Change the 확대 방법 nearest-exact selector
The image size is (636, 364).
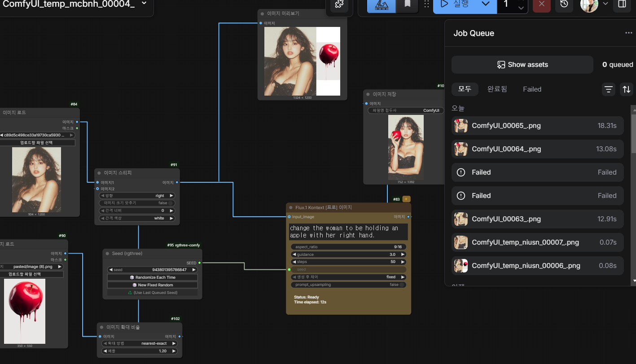click(x=140, y=343)
